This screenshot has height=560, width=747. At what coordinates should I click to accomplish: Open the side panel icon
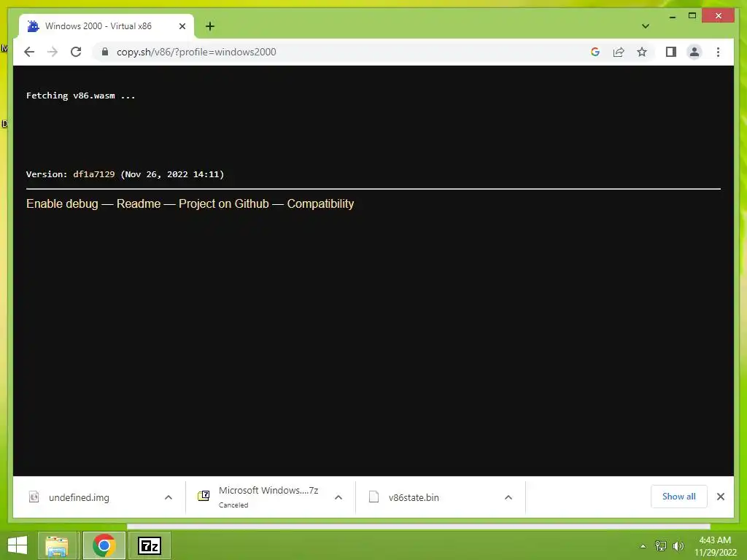[x=671, y=52]
